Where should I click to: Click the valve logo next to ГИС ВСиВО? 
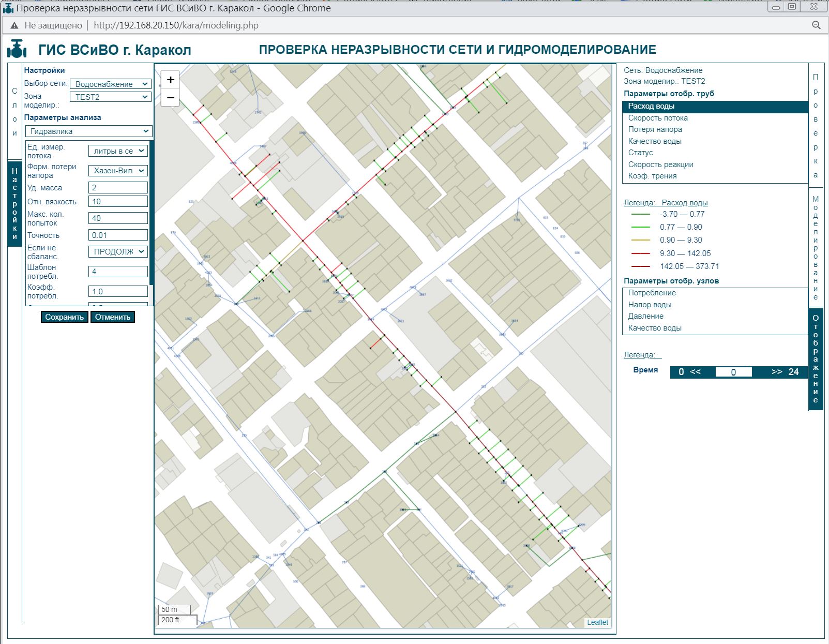coord(17,50)
